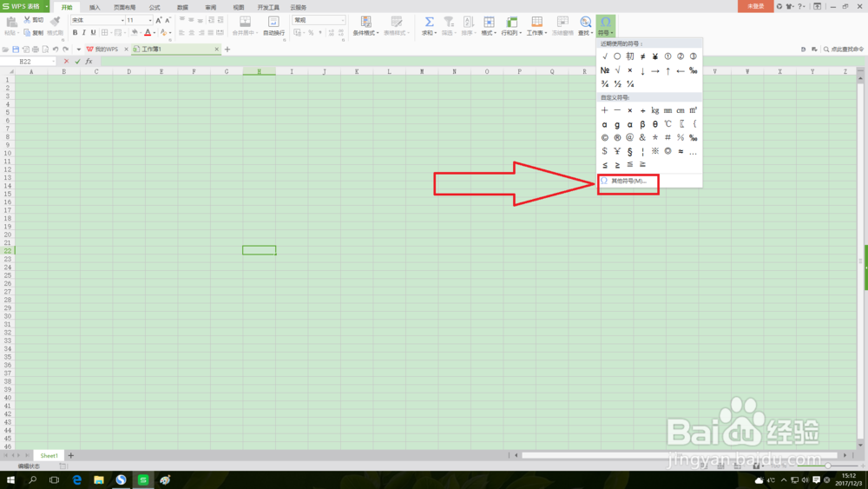The image size is (868, 489).
Task: Insert the ® registered symbol
Action: click(617, 137)
